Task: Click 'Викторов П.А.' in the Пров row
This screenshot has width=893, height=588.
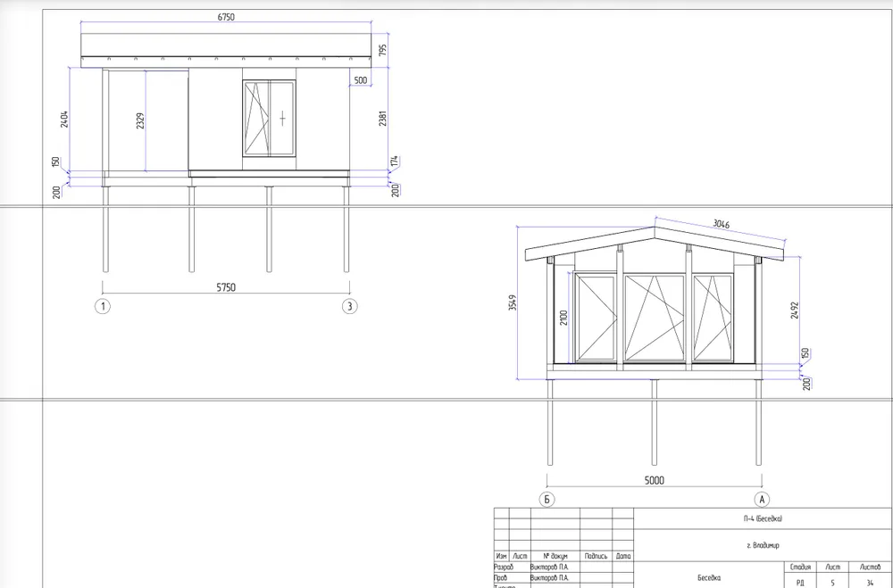Action: pos(549,578)
